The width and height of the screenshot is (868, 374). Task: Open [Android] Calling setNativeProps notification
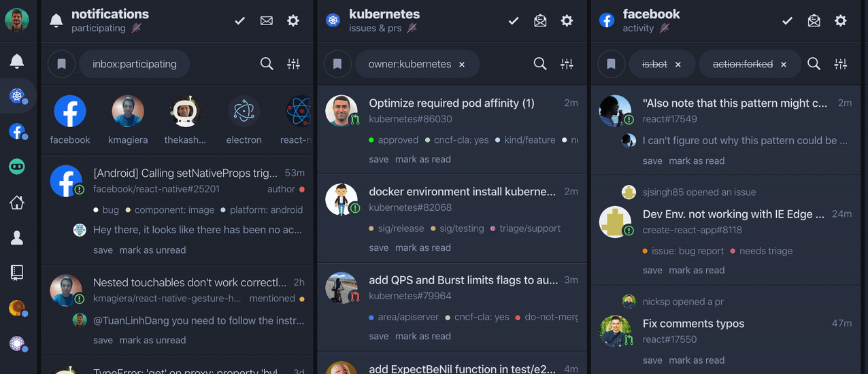tap(185, 173)
